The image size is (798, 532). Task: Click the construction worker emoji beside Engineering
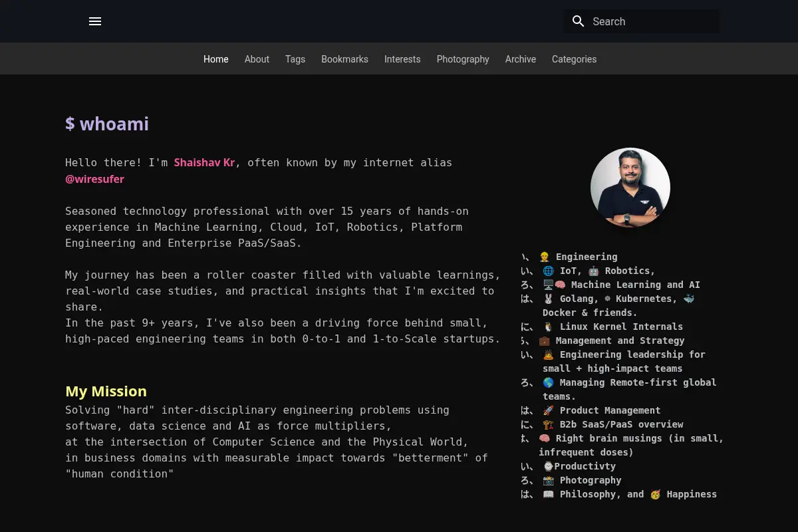(545, 257)
